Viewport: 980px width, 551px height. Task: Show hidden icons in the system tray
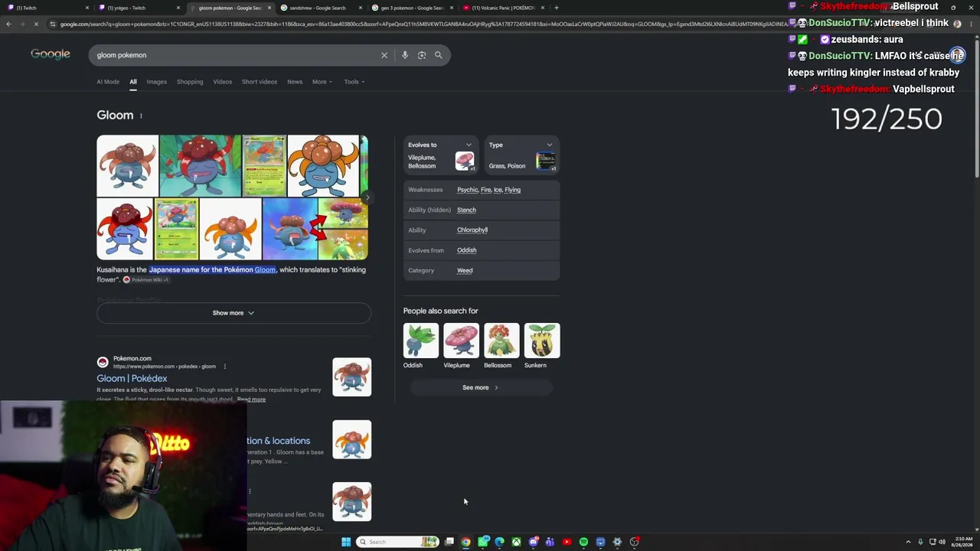point(908,542)
